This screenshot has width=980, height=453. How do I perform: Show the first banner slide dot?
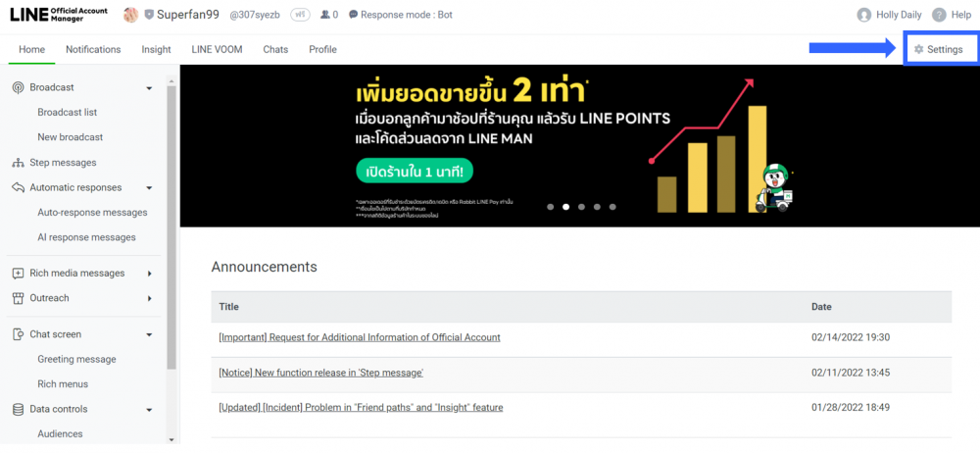[x=551, y=207]
